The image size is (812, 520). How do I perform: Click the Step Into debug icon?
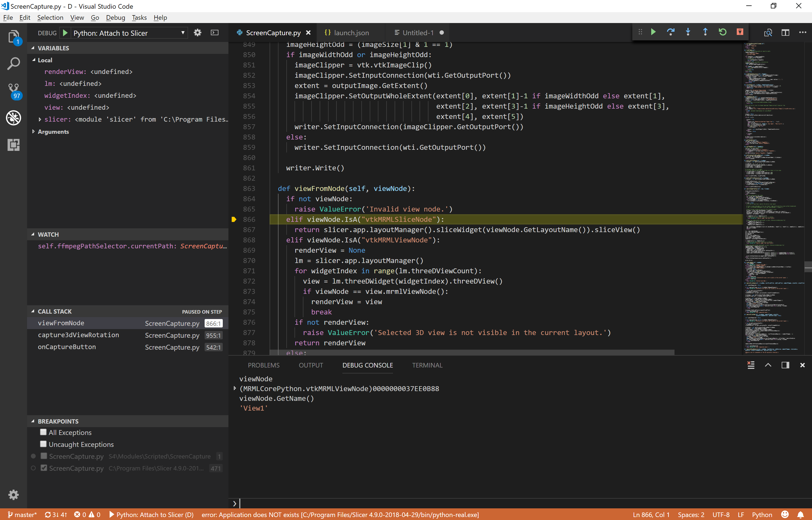pyautogui.click(x=688, y=32)
